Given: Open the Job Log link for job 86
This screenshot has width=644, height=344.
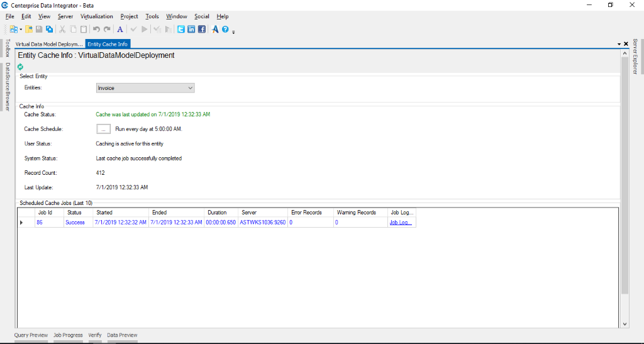Looking at the screenshot, I should [x=401, y=223].
